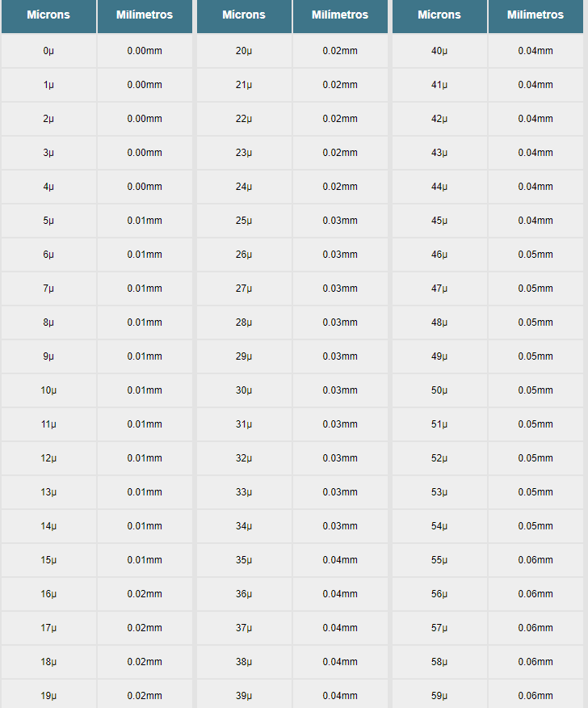Click the first Mícrons column header
Image resolution: width=588 pixels, height=708 pixels.
(x=48, y=15)
